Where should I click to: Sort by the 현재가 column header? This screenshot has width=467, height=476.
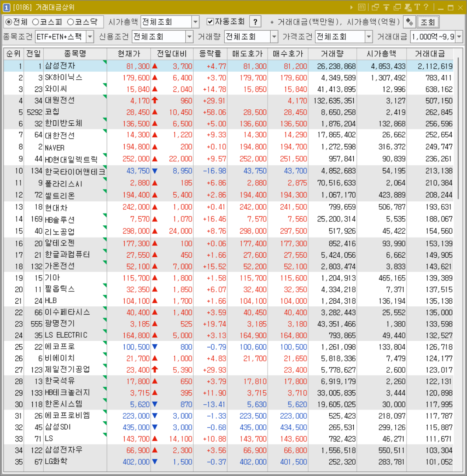(x=129, y=54)
